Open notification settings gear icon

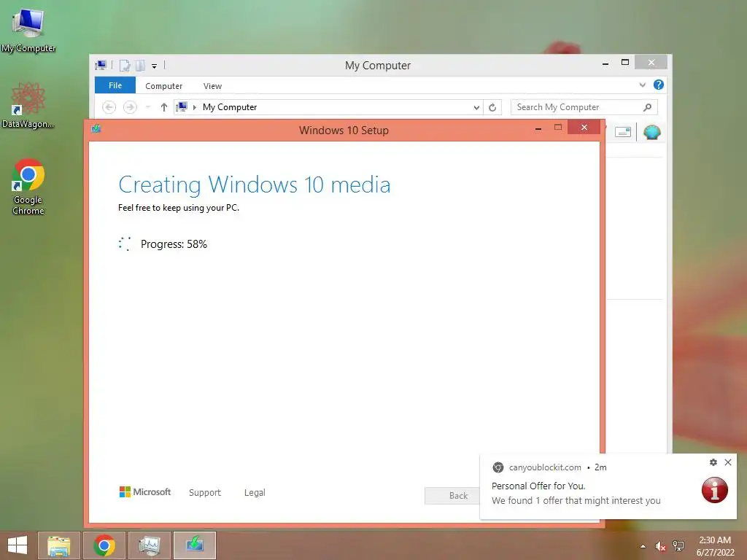coord(713,462)
